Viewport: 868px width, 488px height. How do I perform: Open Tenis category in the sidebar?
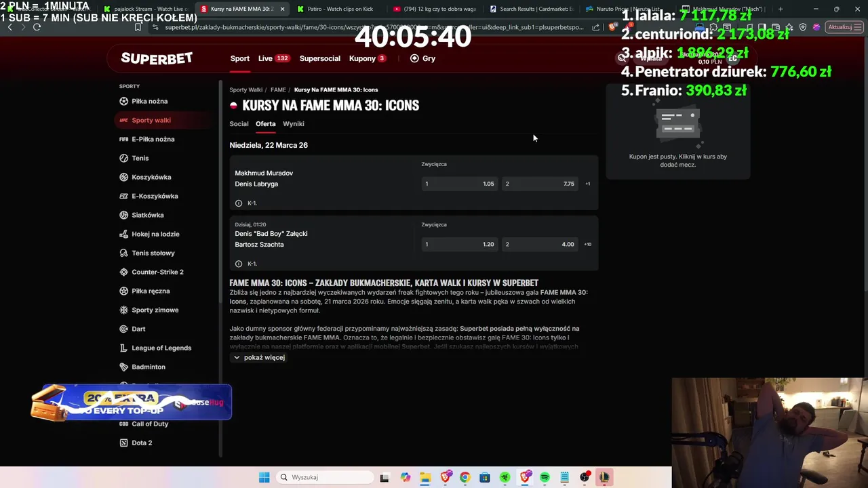pyautogui.click(x=134, y=158)
